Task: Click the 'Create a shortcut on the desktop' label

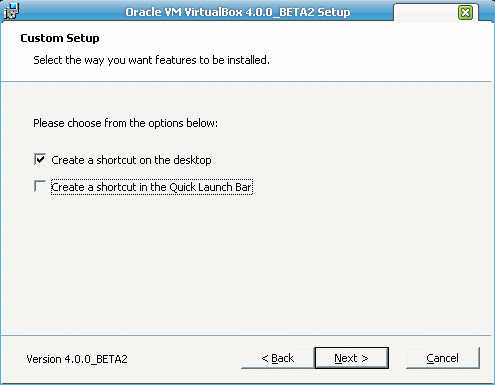Action: pyautogui.click(x=131, y=160)
